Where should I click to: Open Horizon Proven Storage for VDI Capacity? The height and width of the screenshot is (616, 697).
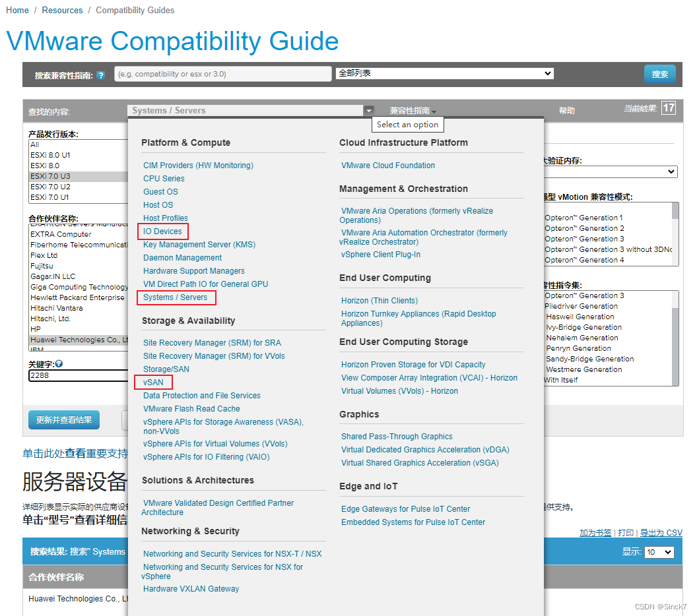pos(413,365)
